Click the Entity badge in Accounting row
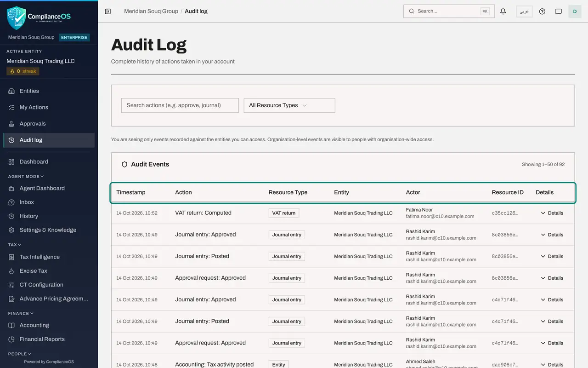 [x=278, y=364]
